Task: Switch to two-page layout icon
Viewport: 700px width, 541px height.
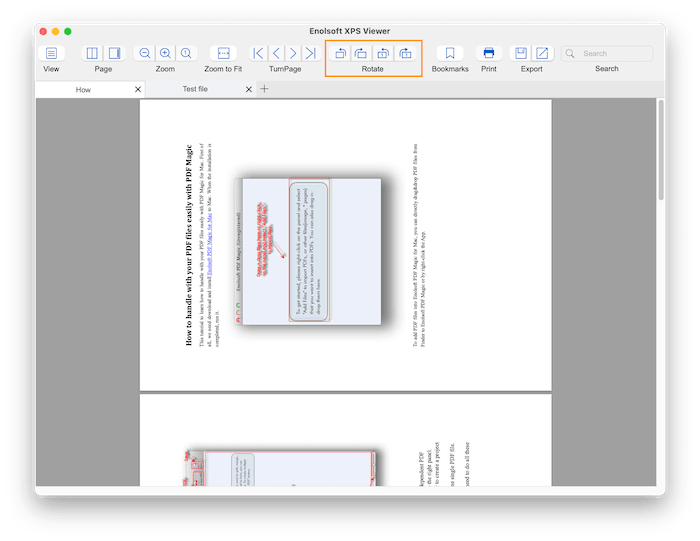Action: point(93,53)
